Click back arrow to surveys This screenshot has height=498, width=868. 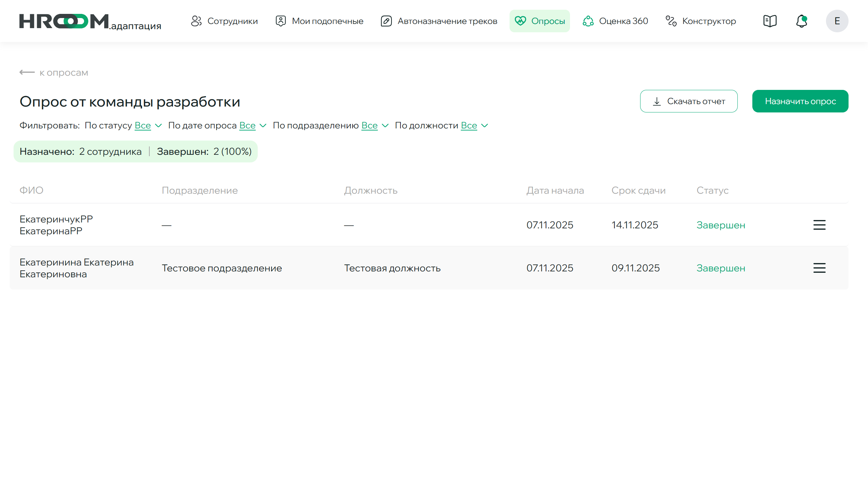pyautogui.click(x=27, y=73)
